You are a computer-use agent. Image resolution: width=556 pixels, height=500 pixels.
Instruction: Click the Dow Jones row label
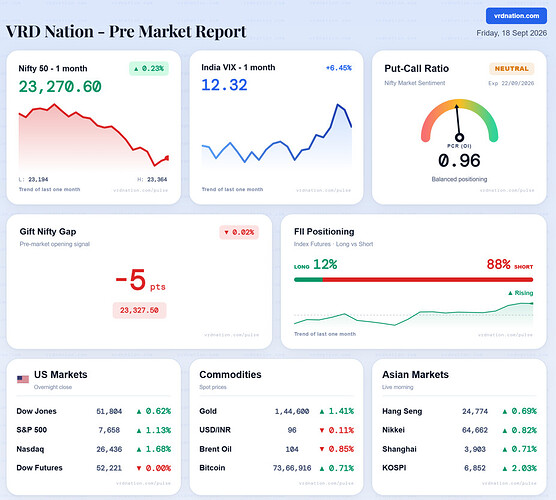[x=37, y=411]
